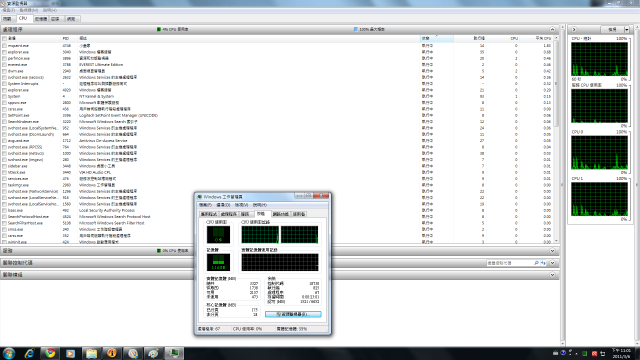This screenshot has height=360, width=640.
Task: Open the File menu in Task Manager
Action: pyautogui.click(x=205, y=205)
